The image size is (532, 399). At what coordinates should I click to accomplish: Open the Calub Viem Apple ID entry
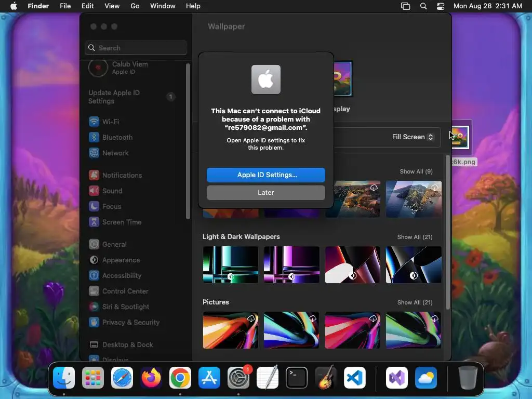pyautogui.click(x=130, y=68)
